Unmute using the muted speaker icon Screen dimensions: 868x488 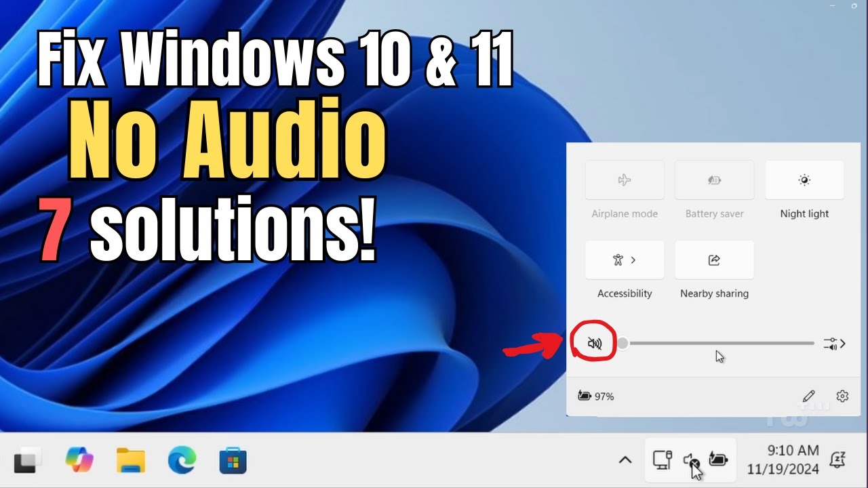595,344
